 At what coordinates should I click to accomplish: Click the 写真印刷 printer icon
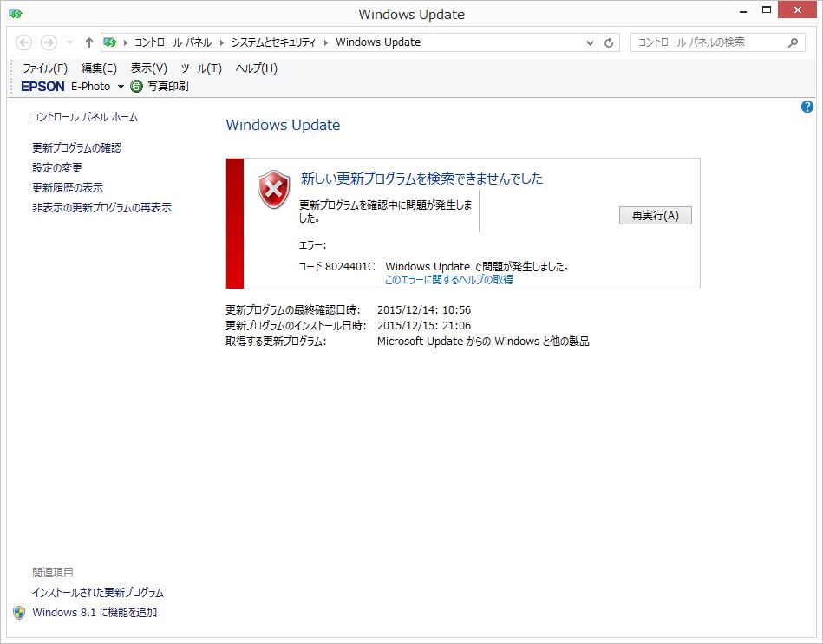point(136,86)
